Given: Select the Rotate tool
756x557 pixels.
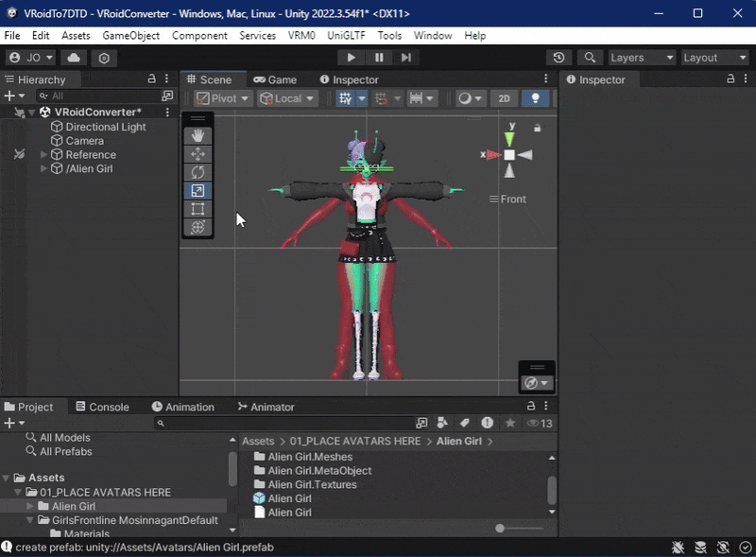Looking at the screenshot, I should 198,172.
